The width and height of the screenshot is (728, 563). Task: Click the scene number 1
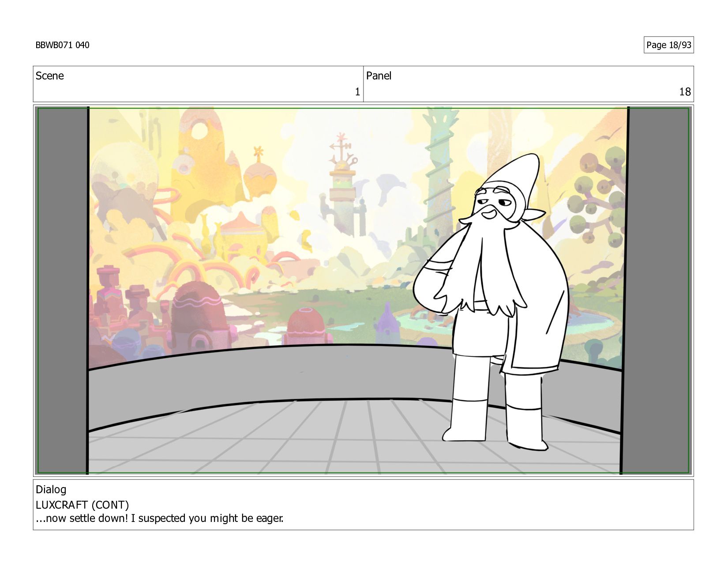(x=357, y=92)
